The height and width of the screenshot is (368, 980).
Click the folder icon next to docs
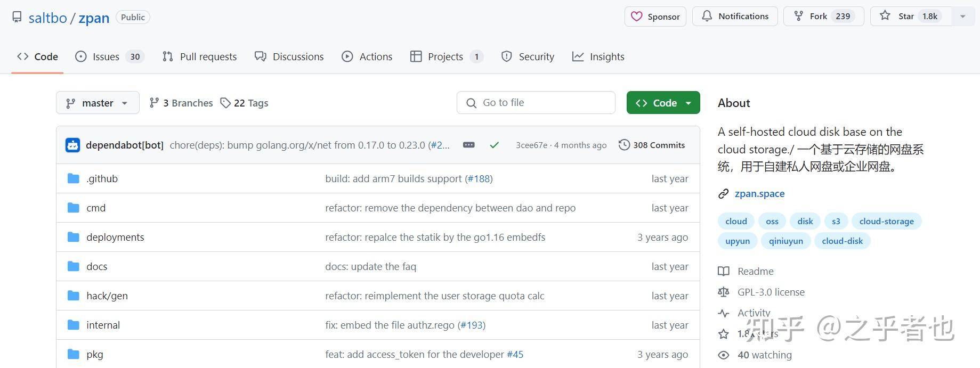(x=74, y=266)
